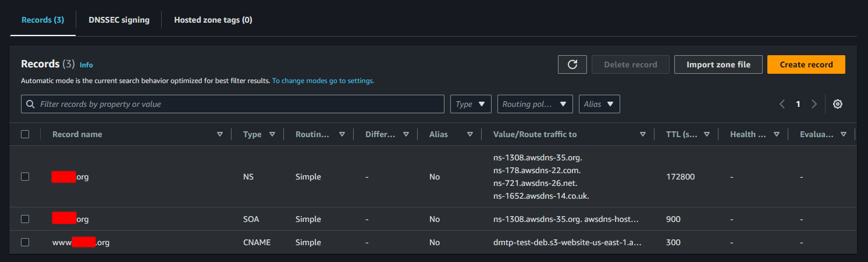868x262 pixels.
Task: Tick the CNAME record checkbox
Action: pos(25,242)
